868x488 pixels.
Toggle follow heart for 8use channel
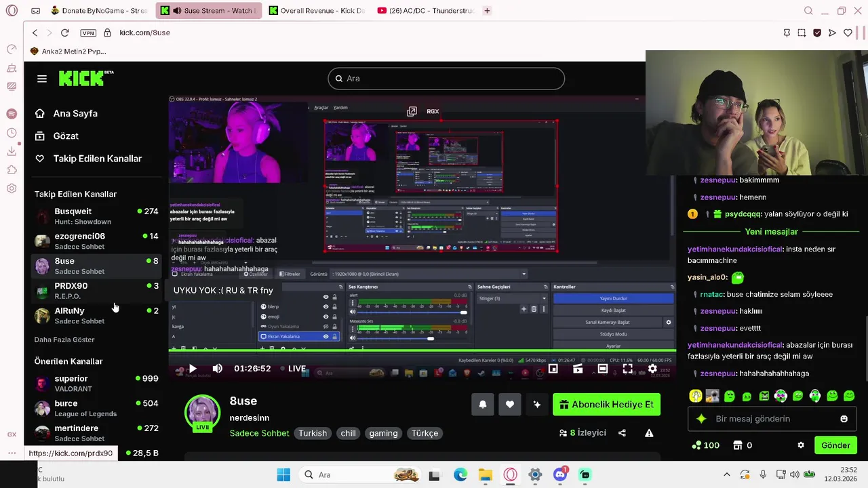coord(510,405)
